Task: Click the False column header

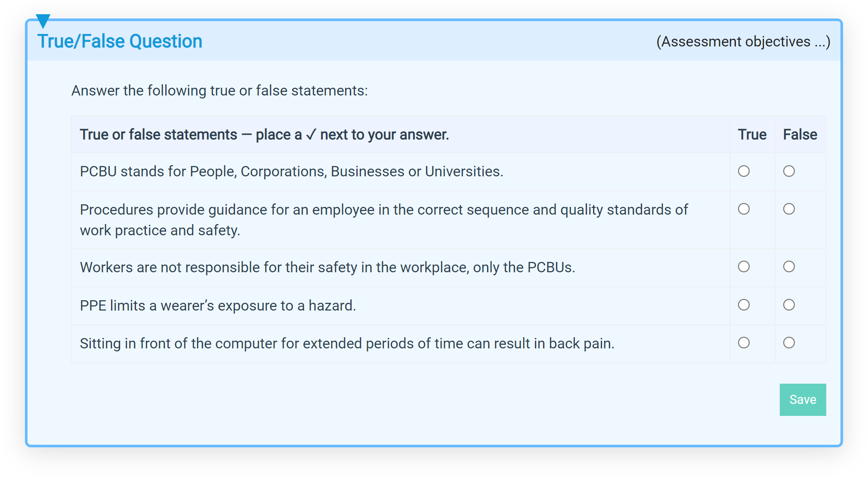Action: [800, 135]
